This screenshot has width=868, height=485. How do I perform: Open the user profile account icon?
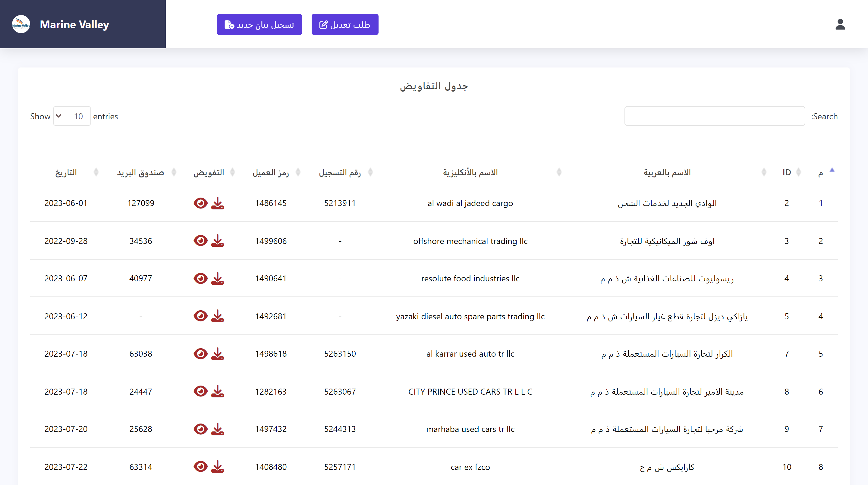point(840,24)
